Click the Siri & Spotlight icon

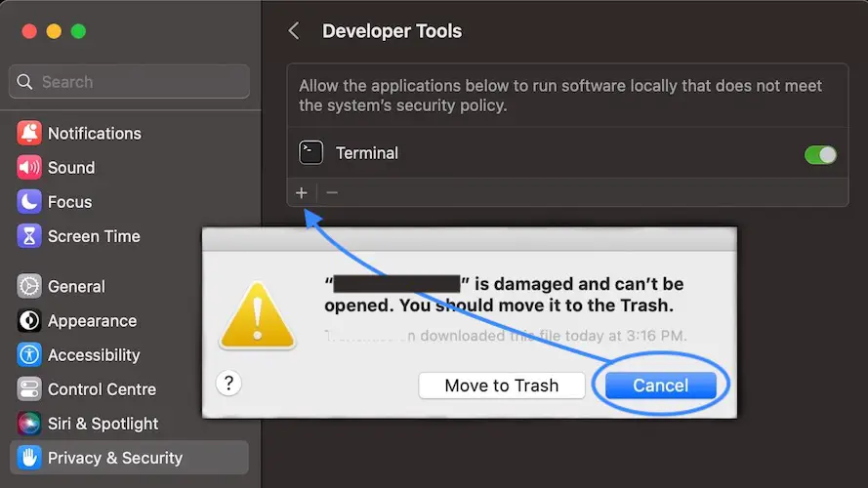28,424
